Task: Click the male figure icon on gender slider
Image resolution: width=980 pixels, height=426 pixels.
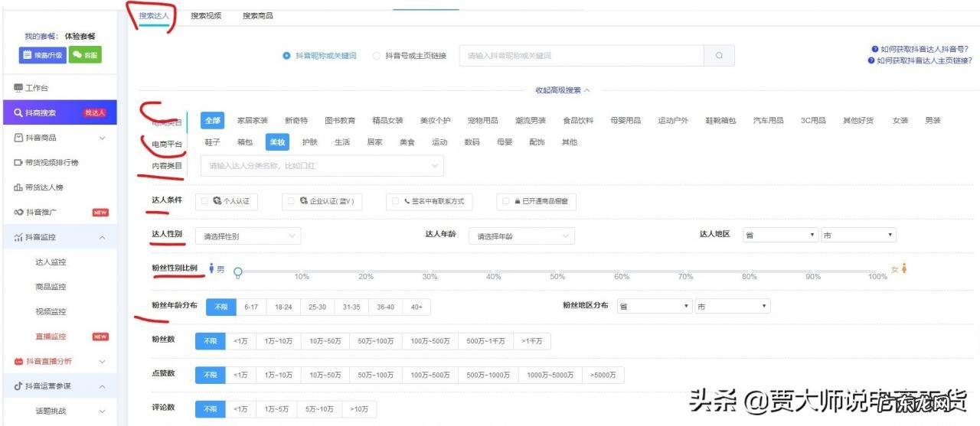Action: pos(211,269)
